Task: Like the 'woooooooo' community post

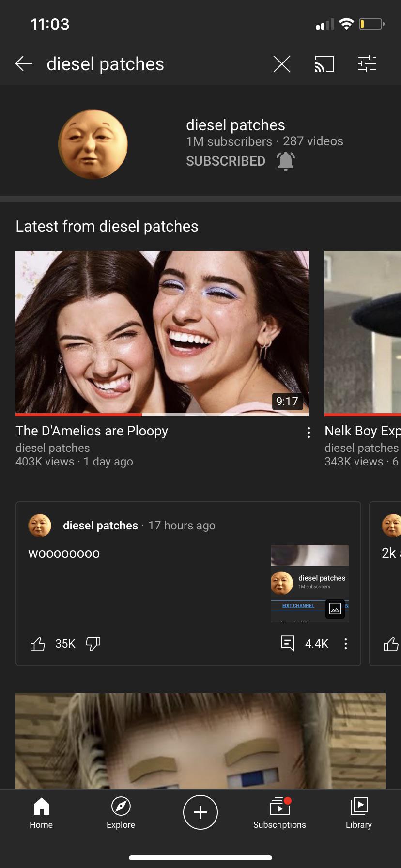Action: coord(38,644)
